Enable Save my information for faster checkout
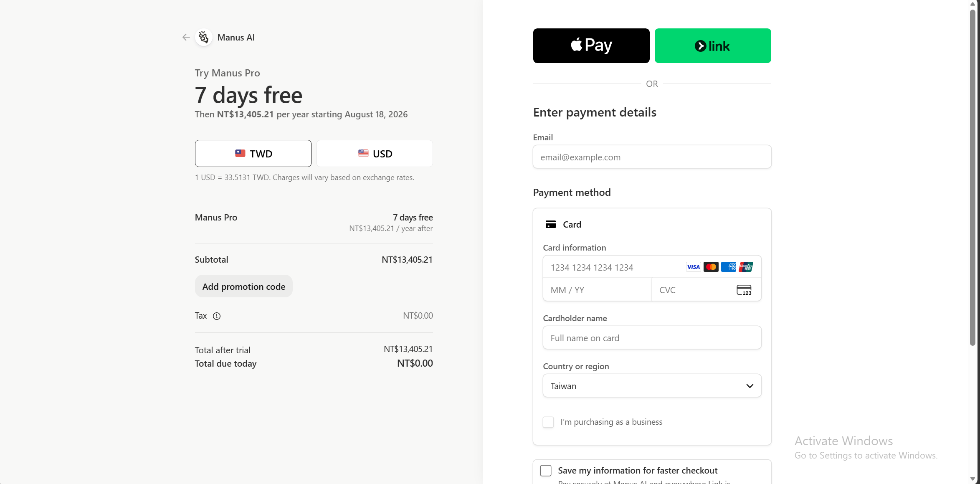The height and width of the screenshot is (484, 980). tap(546, 471)
